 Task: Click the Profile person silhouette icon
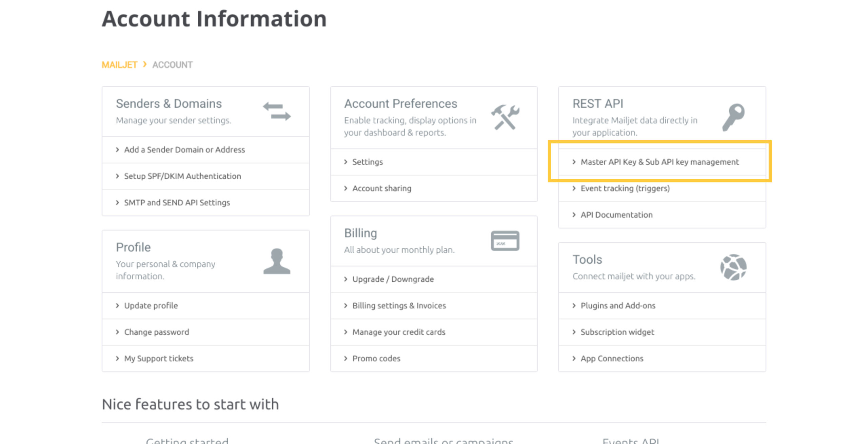(x=277, y=261)
